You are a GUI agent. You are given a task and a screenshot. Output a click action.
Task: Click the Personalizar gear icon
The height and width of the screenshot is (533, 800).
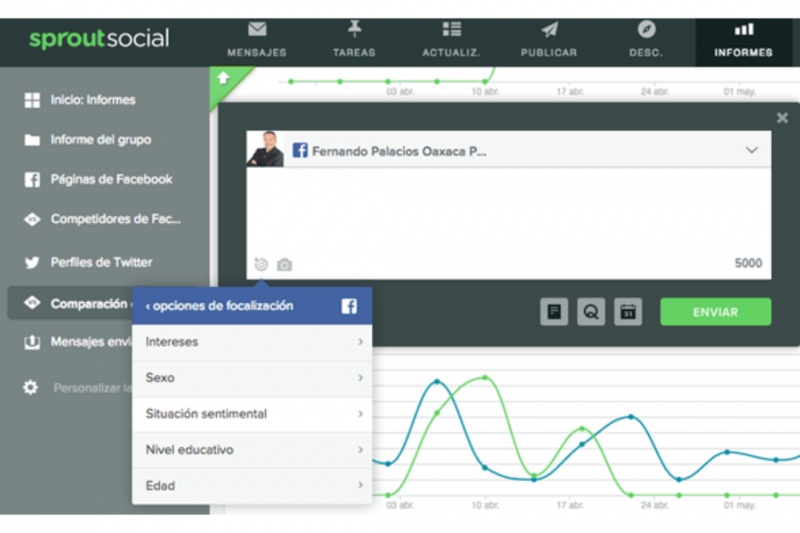tap(31, 388)
